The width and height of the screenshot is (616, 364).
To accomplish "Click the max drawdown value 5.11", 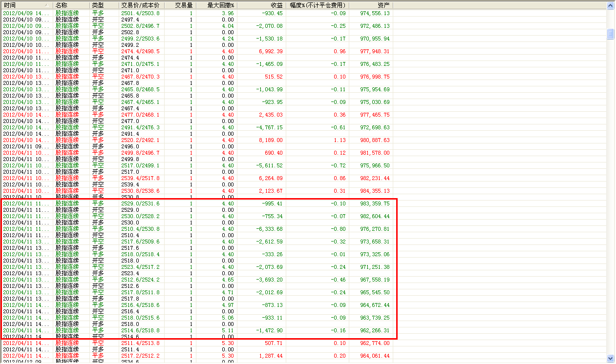I will pyautogui.click(x=228, y=330).
